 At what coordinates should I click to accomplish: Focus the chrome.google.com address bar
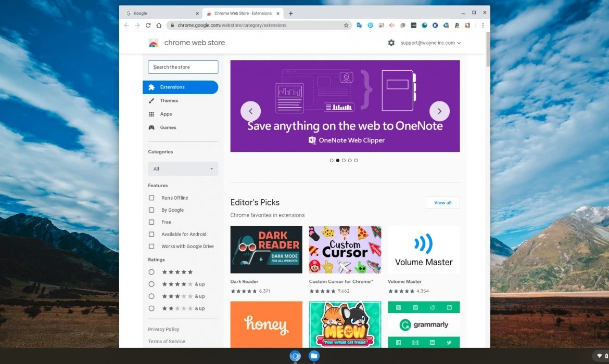pyautogui.click(x=259, y=25)
